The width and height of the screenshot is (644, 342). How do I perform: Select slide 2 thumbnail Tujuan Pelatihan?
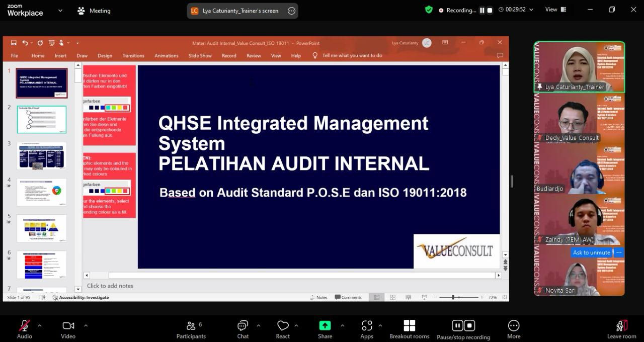(x=42, y=119)
